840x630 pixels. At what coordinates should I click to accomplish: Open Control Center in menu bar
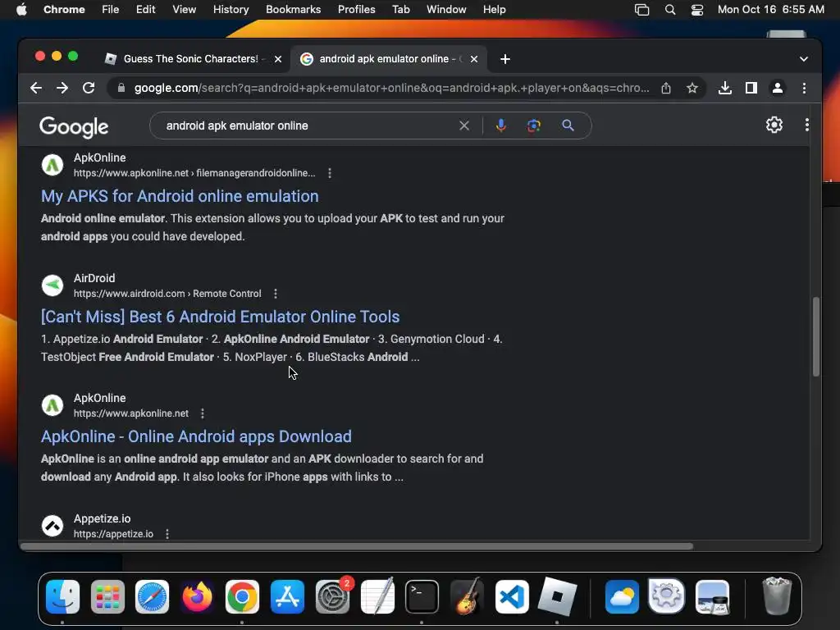[697, 10]
